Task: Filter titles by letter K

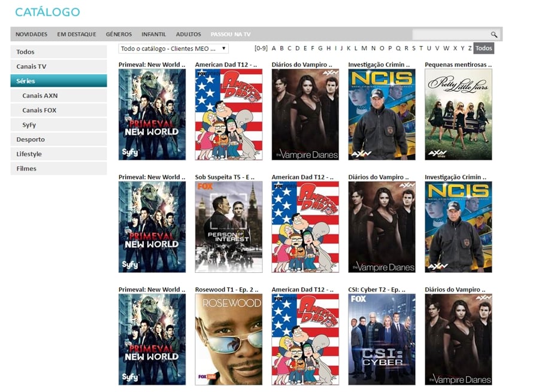Action: click(x=349, y=48)
